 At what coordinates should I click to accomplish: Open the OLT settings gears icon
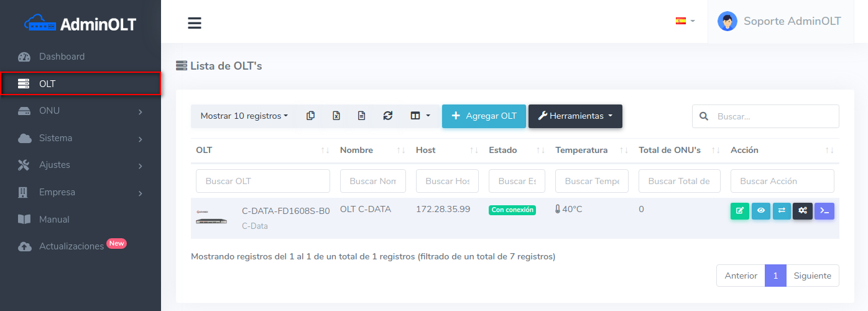(x=803, y=211)
